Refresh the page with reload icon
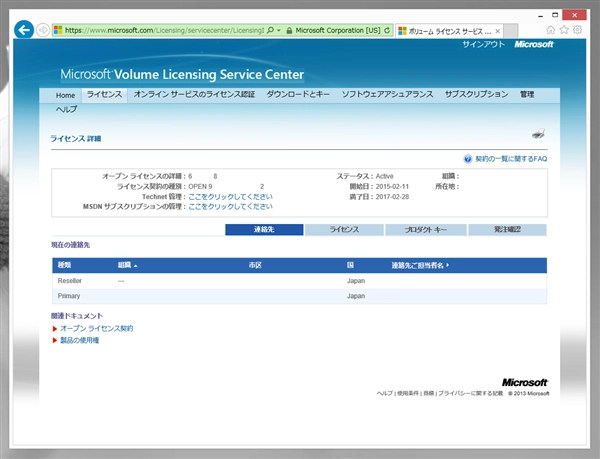The height and width of the screenshot is (459, 600). pyautogui.click(x=387, y=30)
